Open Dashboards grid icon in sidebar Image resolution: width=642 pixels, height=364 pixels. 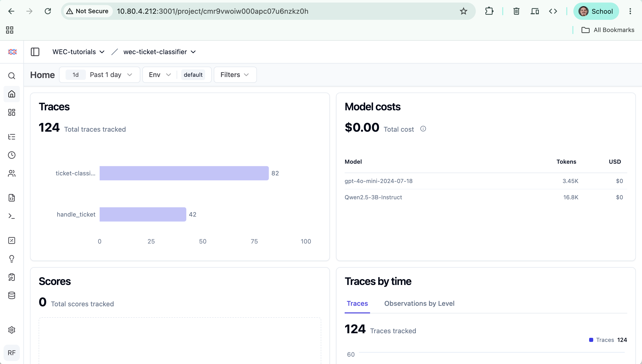pyautogui.click(x=12, y=112)
